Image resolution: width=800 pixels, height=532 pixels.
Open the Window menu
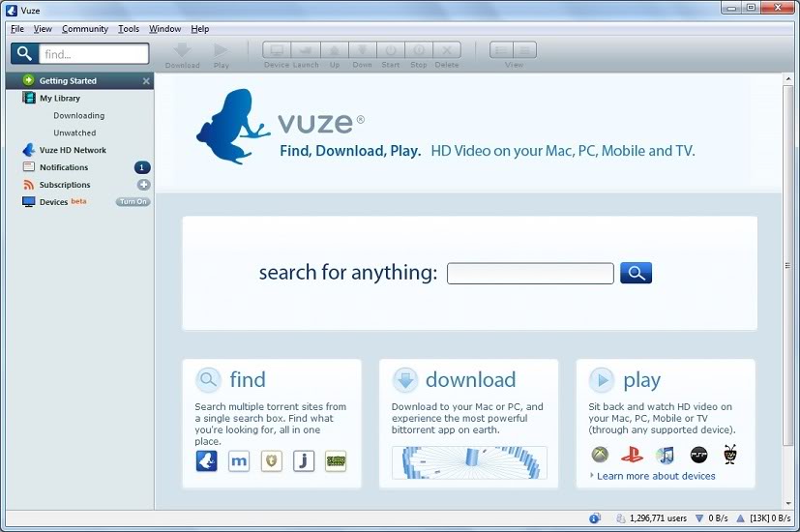point(164,29)
